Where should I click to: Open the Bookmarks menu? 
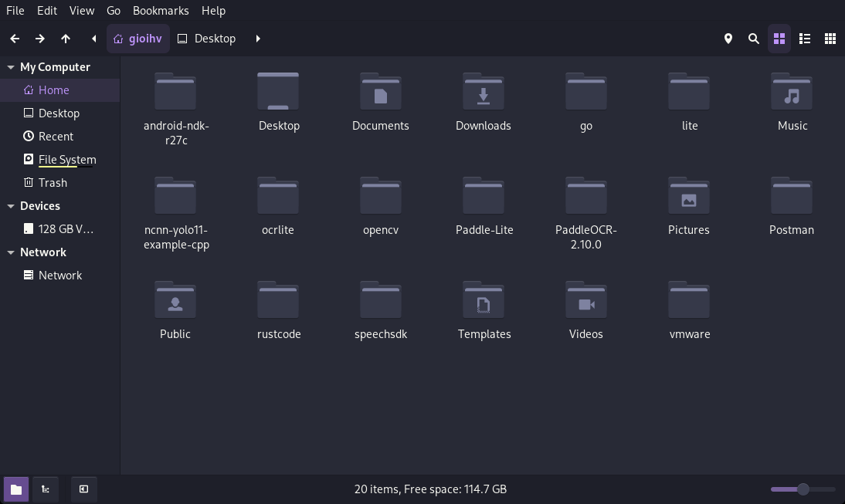click(161, 11)
